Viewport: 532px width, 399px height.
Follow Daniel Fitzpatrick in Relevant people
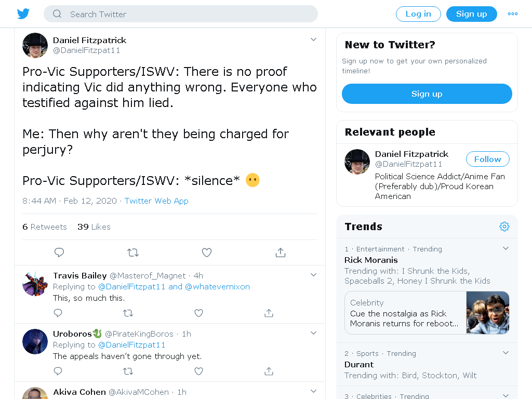click(x=487, y=159)
